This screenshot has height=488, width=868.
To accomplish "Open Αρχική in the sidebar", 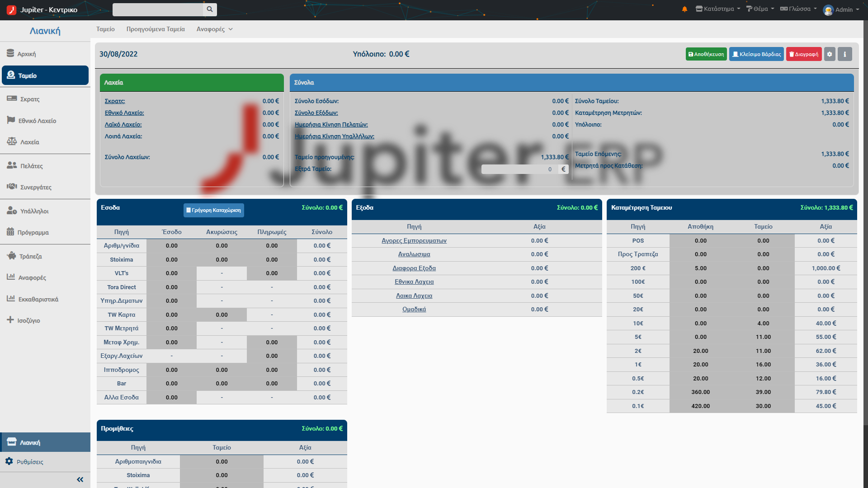I will point(45,54).
